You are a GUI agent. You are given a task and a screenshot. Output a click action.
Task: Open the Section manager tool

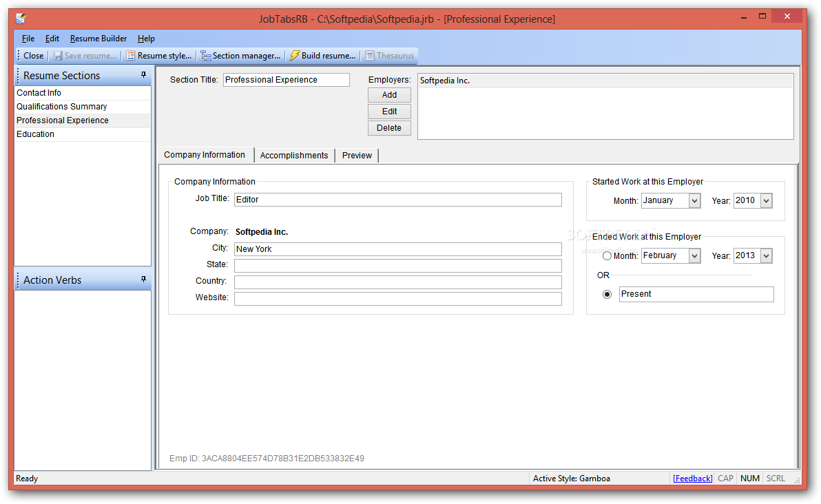pos(241,56)
